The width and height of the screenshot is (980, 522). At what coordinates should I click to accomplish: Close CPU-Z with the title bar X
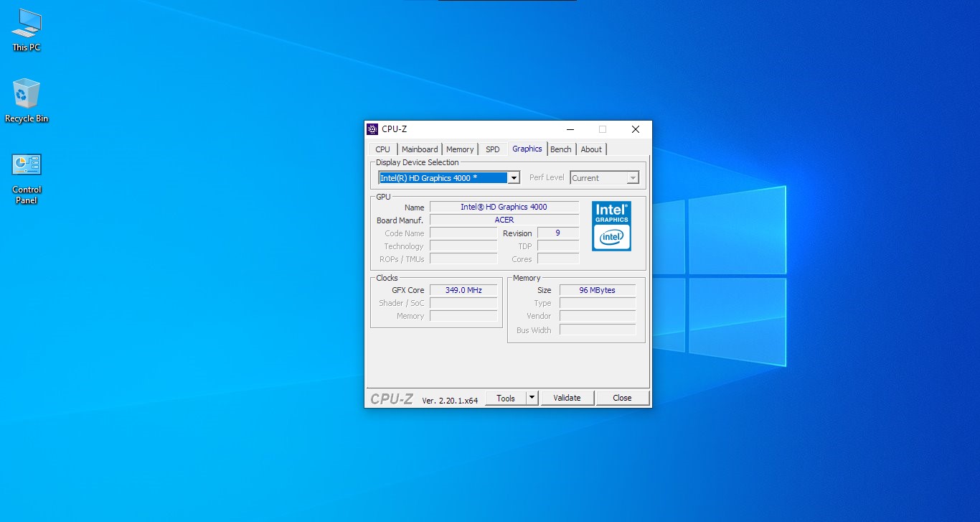(x=636, y=129)
